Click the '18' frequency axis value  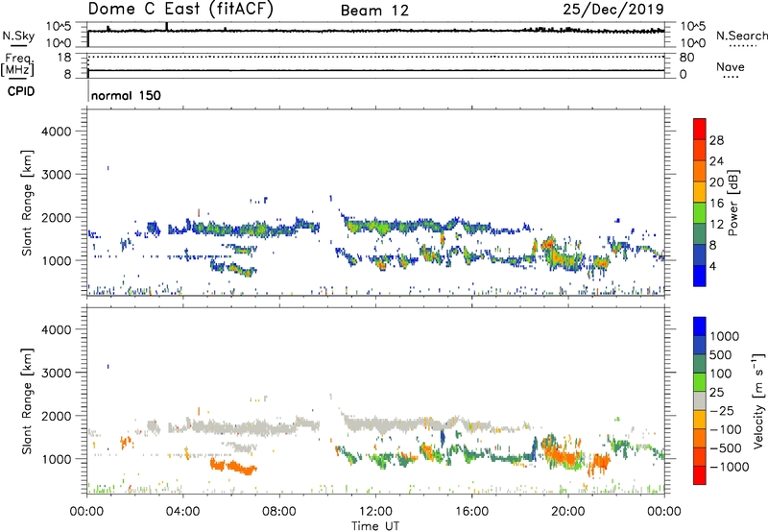pos(64,58)
